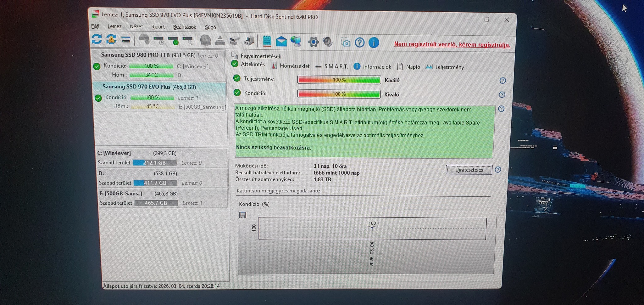The width and height of the screenshot is (644, 305).
Task: Click the blue envelope email icon
Action: (x=281, y=41)
